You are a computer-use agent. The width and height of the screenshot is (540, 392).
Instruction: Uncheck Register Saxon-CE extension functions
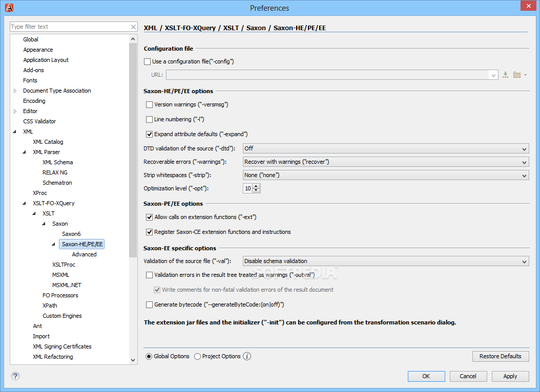pos(149,232)
